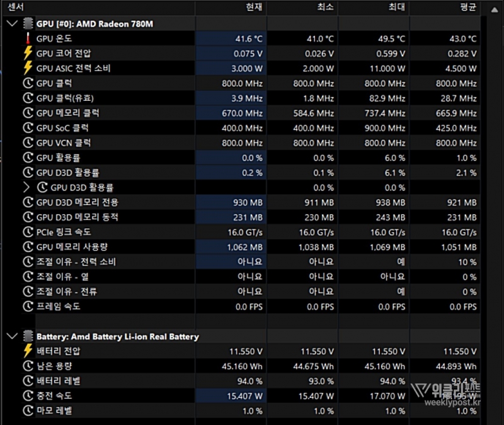Select the GPU 메모리 사용량 row label

pos(72,247)
